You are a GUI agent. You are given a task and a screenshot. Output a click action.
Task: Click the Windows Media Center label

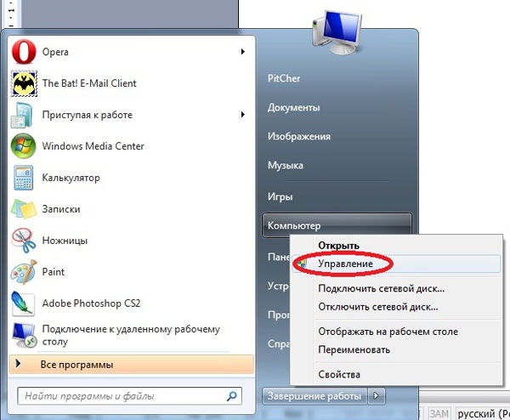(93, 146)
